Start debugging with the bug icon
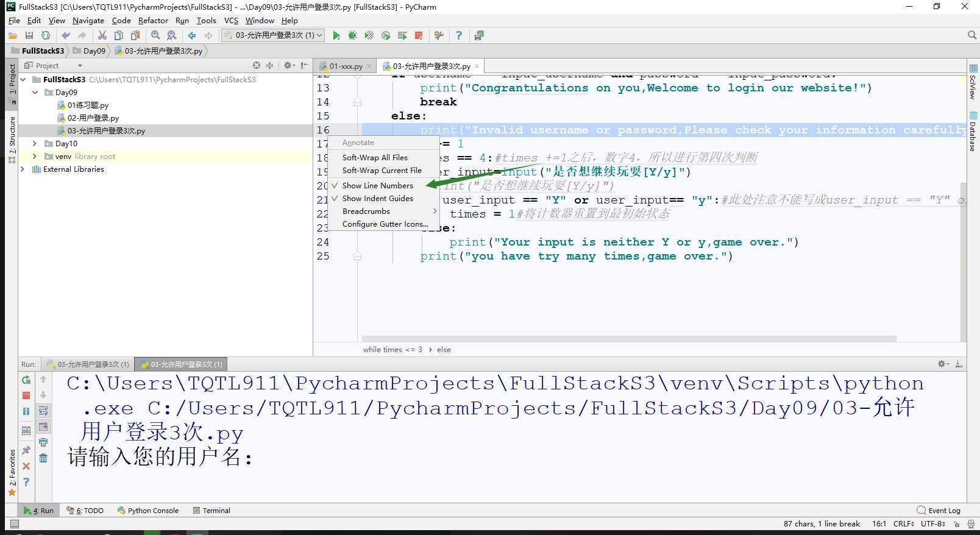Screen dimensions: 980x535 coord(353,35)
